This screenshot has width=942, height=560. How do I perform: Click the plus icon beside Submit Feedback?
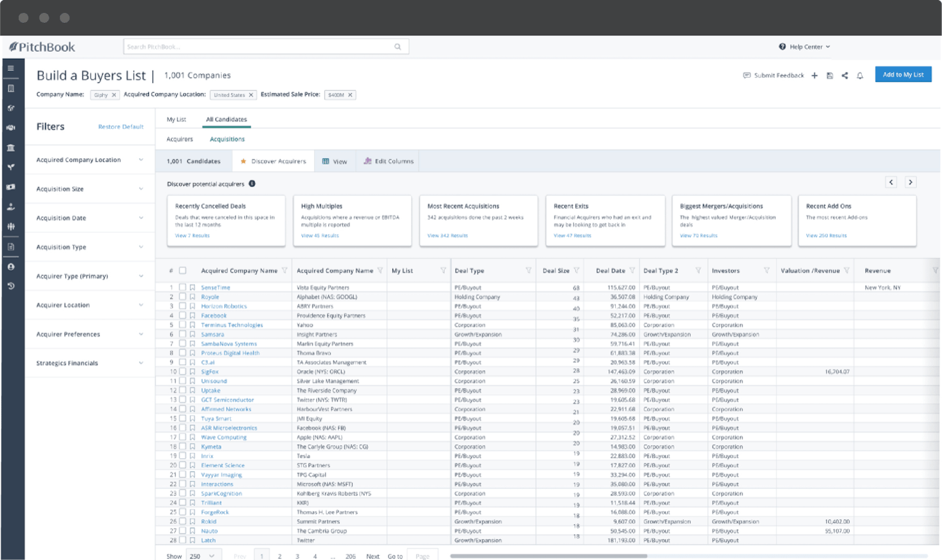[815, 75]
